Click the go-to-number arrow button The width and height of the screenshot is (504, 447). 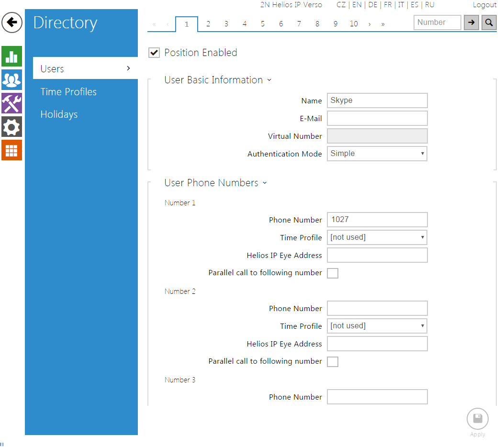tap(471, 22)
